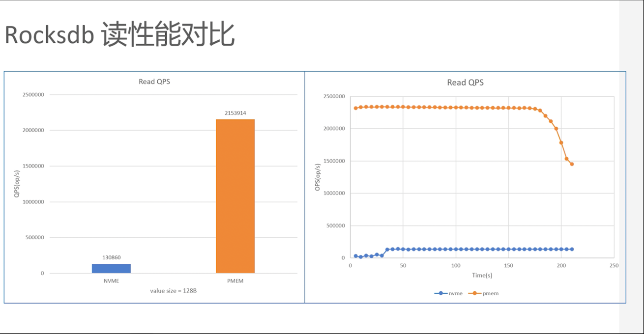Image resolution: width=644 pixels, height=334 pixels.
Task: Click the last nvme data point
Action: pyautogui.click(x=572, y=250)
